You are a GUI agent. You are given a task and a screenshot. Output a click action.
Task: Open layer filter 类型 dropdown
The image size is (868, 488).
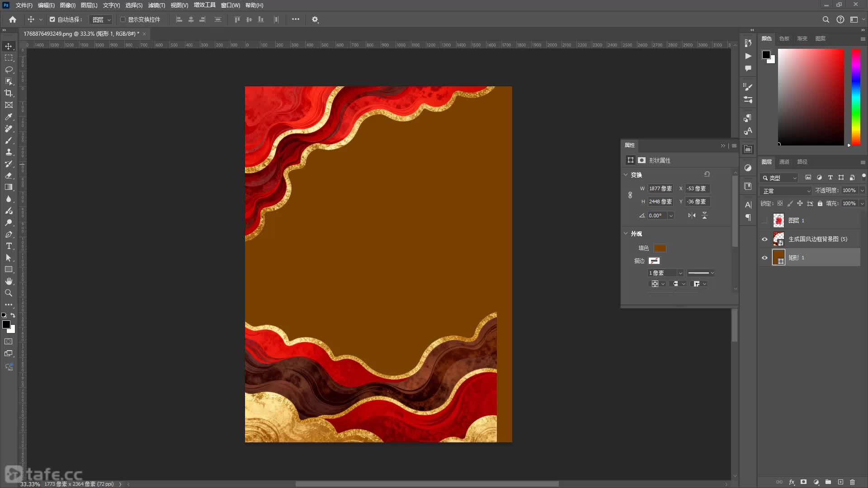point(779,178)
